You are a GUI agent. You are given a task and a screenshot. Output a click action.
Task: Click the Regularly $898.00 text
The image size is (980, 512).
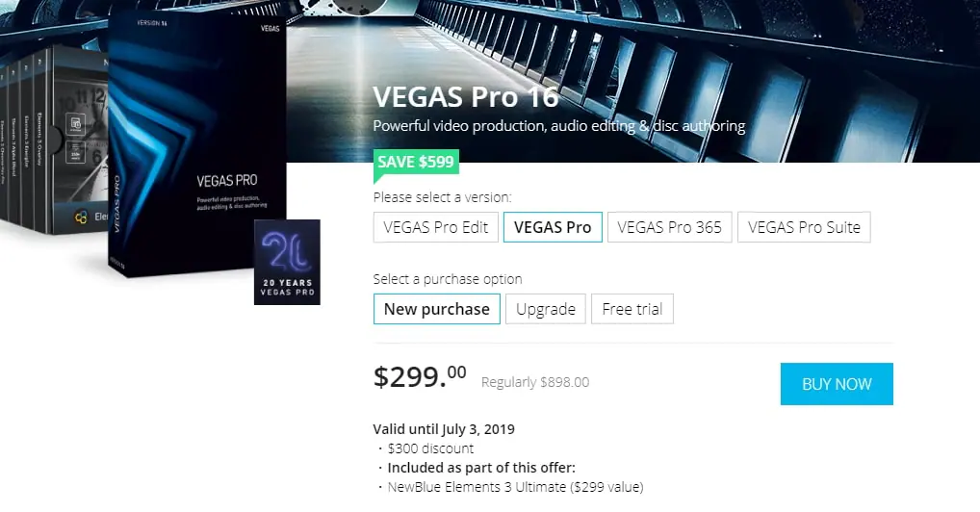(535, 382)
